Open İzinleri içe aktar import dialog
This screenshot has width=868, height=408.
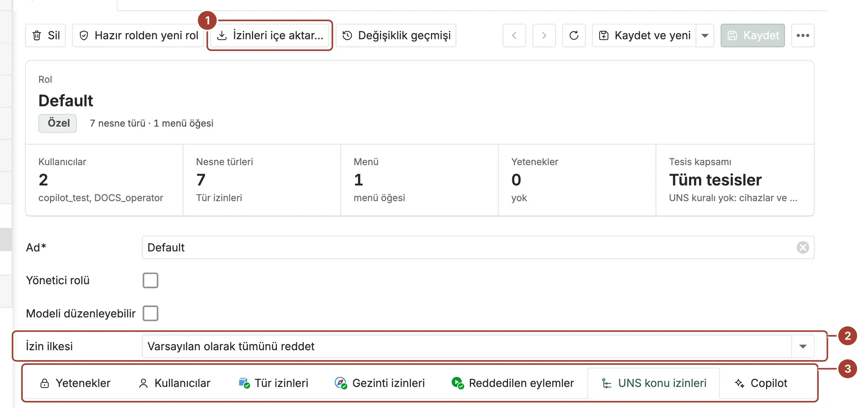tap(270, 35)
